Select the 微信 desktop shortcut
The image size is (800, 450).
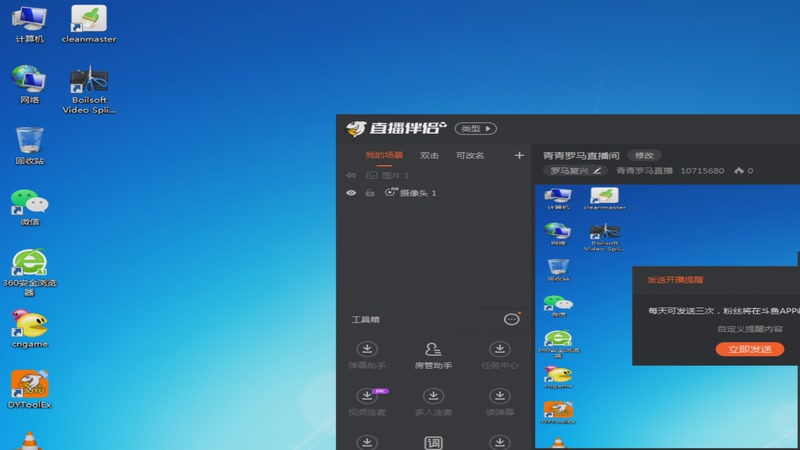[x=30, y=207]
